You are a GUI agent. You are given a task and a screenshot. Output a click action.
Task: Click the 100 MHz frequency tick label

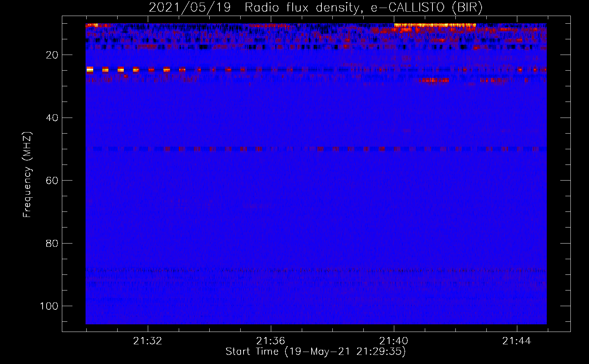click(x=49, y=306)
